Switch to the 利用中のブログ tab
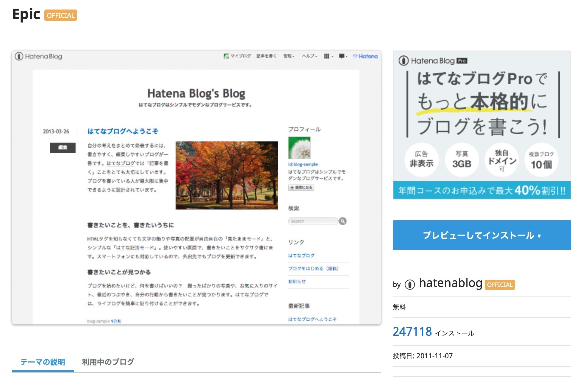 click(108, 362)
